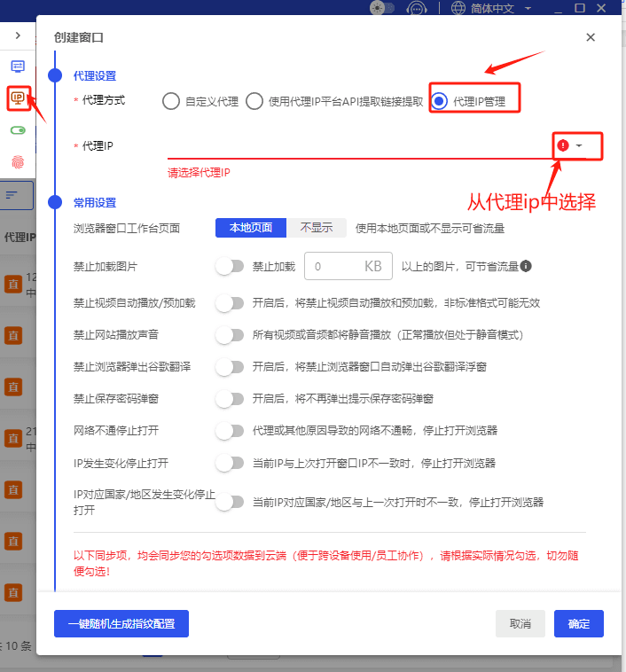Close the 创建窗口 dialog
The image size is (626, 672).
click(591, 37)
